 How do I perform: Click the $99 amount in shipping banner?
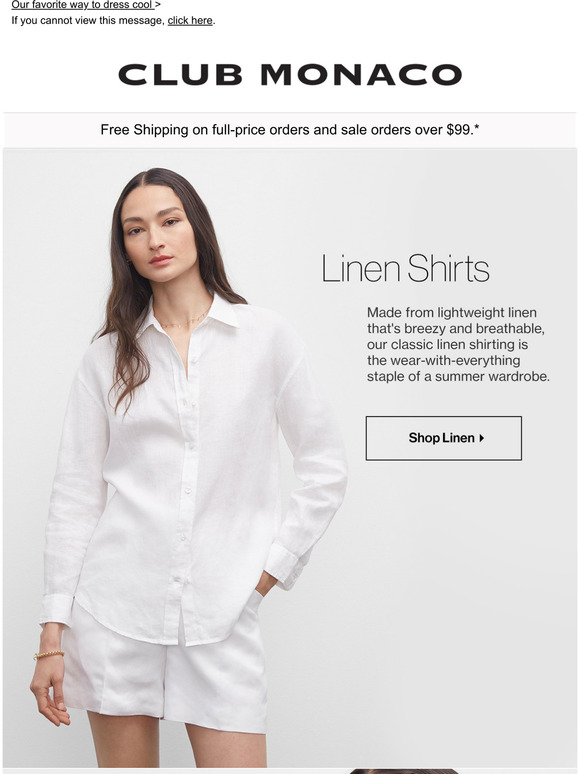pyautogui.click(x=460, y=130)
